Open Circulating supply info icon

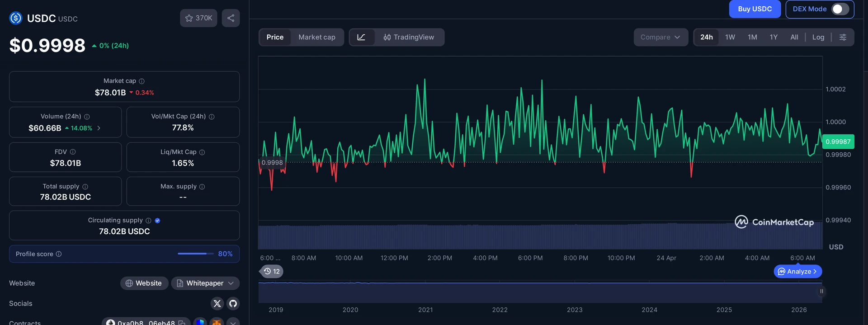tap(148, 221)
